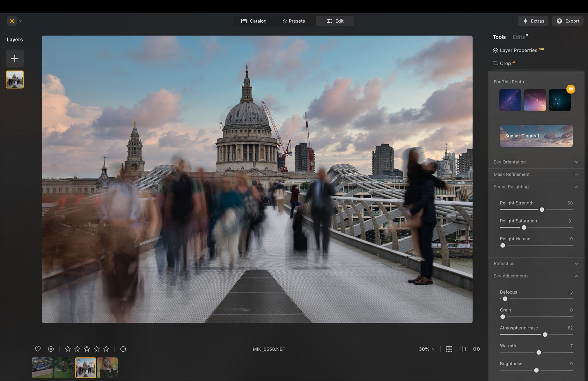Toggle the quick preview eye icon
Screen dimensions: 588x381
tap(476, 349)
